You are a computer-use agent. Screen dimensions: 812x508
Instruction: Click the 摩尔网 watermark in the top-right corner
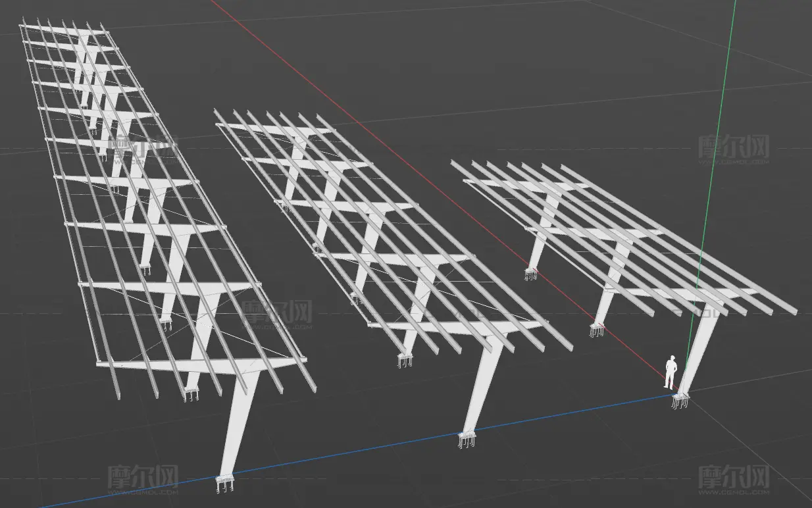point(734,149)
